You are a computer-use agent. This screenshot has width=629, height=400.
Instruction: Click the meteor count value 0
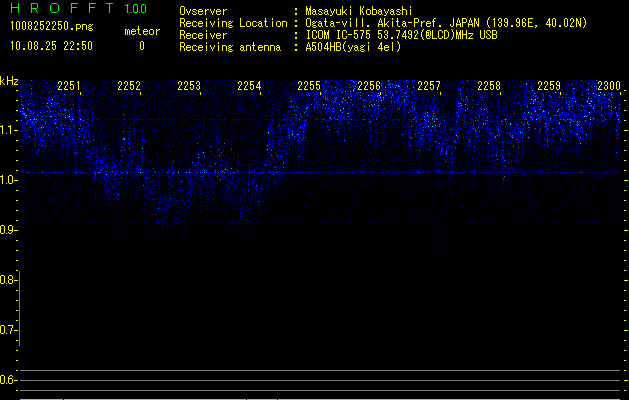(x=142, y=46)
